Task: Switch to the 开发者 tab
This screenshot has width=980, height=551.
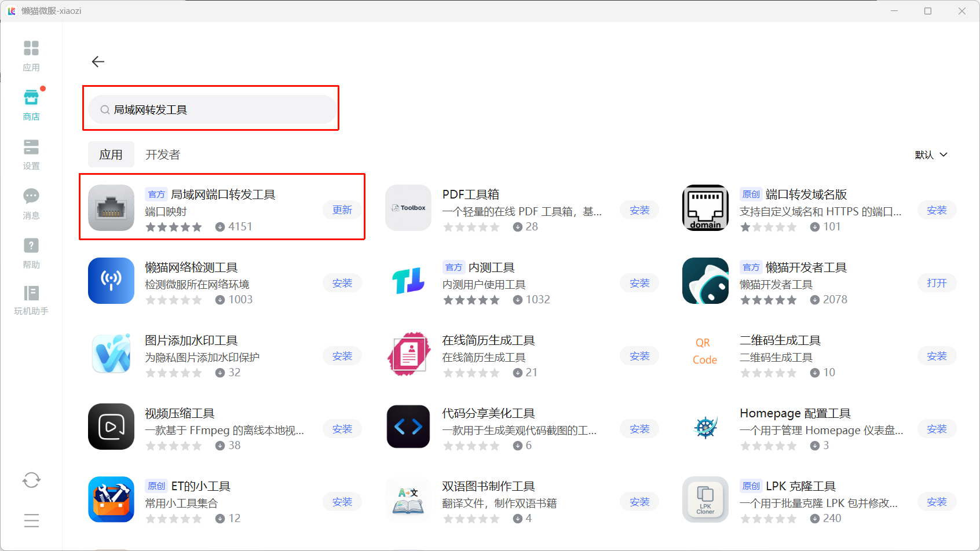Action: point(163,155)
